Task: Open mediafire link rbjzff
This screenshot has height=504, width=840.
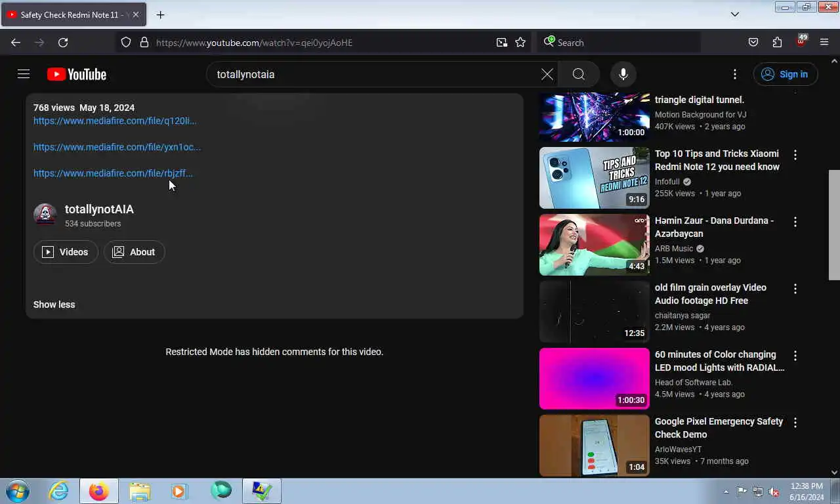Action: (x=113, y=173)
